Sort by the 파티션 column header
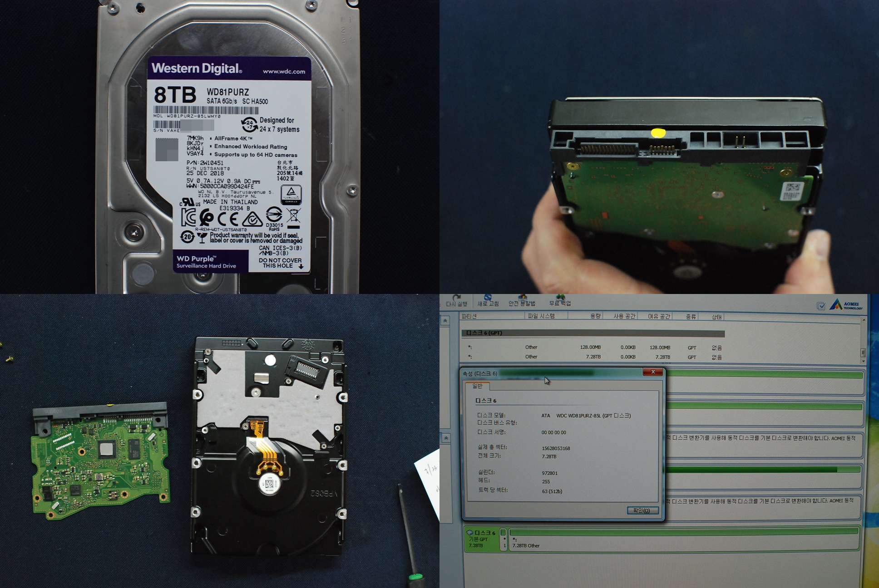The height and width of the screenshot is (588, 879). point(492,316)
